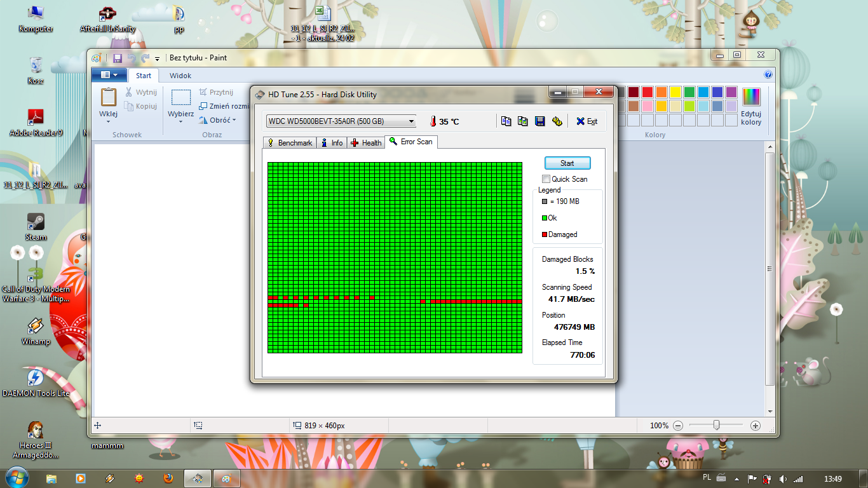Choose the Wybierz selection tool

click(181, 97)
